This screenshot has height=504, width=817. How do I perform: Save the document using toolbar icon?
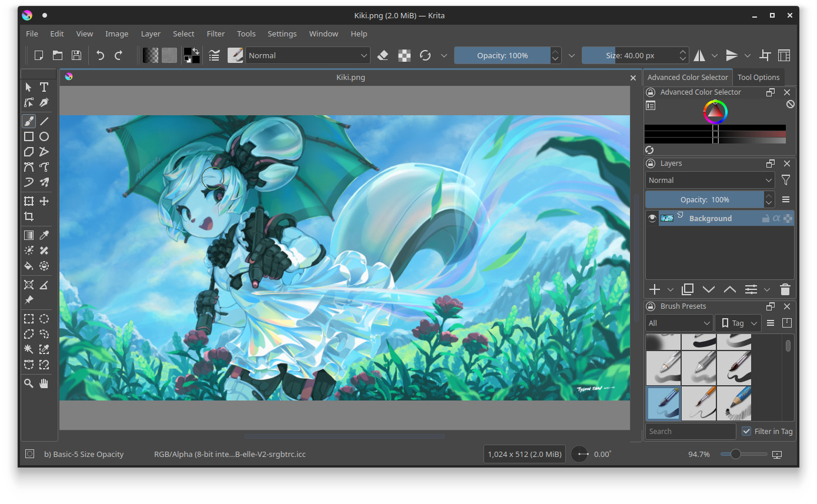(x=76, y=55)
